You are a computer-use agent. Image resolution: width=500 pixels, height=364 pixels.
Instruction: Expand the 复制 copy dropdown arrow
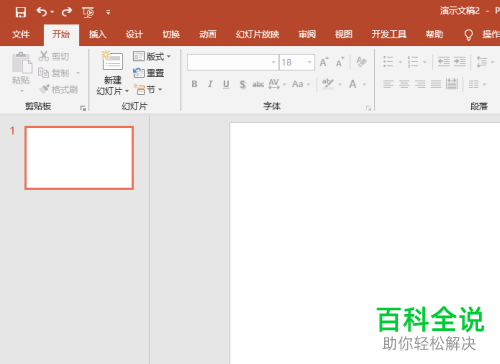pyautogui.click(x=78, y=73)
